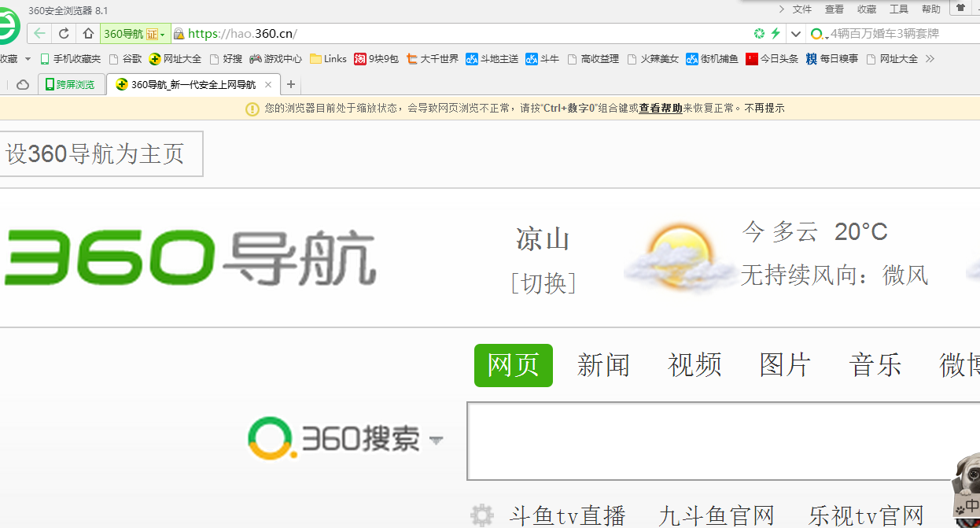Open the 查看 menu
The width and height of the screenshot is (980, 528).
coord(834,9)
